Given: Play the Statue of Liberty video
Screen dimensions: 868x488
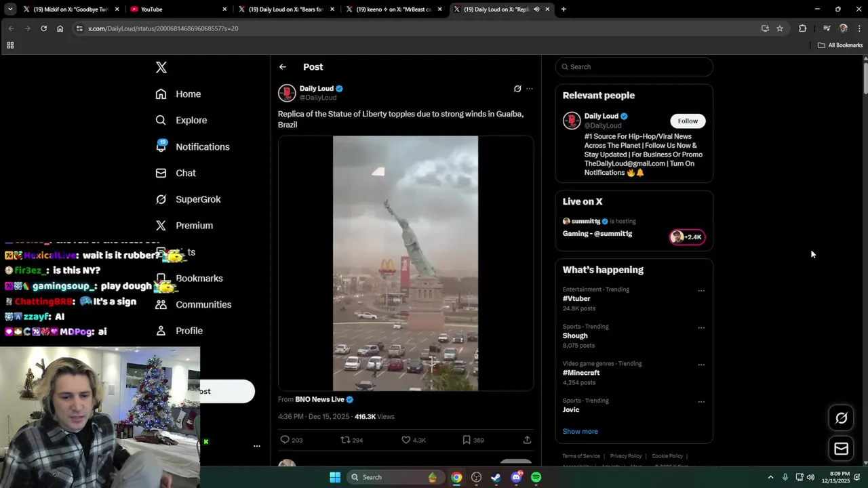Looking at the screenshot, I should point(406,264).
